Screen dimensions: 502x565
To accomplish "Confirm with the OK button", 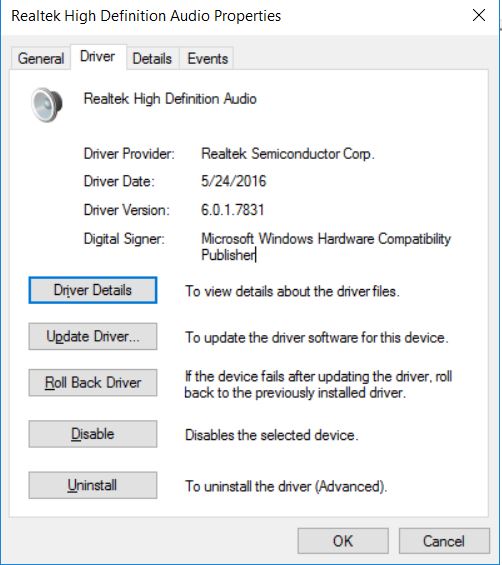I will coord(343,541).
